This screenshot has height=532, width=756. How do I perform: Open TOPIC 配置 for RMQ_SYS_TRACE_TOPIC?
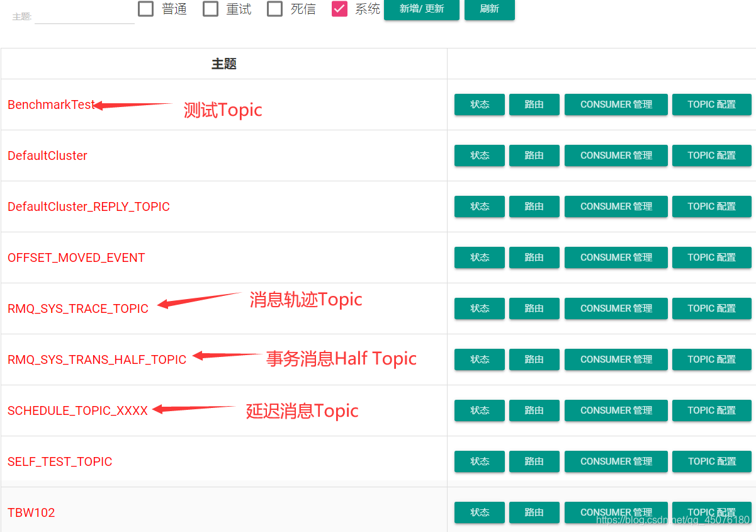(x=712, y=308)
